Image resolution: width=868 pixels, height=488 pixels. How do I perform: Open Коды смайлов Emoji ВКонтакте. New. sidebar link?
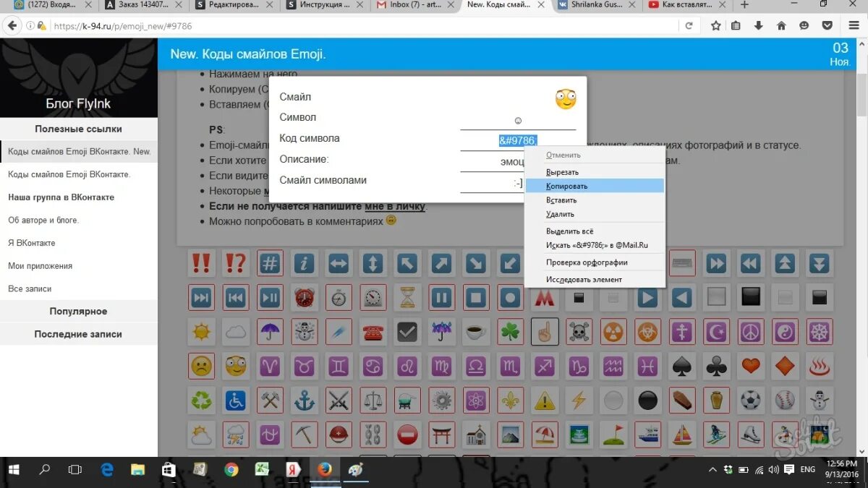79,152
